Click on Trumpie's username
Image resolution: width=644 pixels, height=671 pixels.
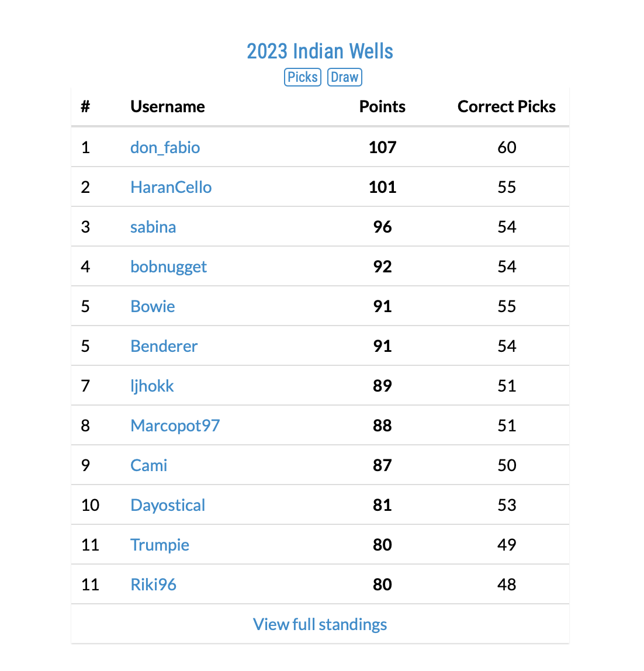(160, 545)
